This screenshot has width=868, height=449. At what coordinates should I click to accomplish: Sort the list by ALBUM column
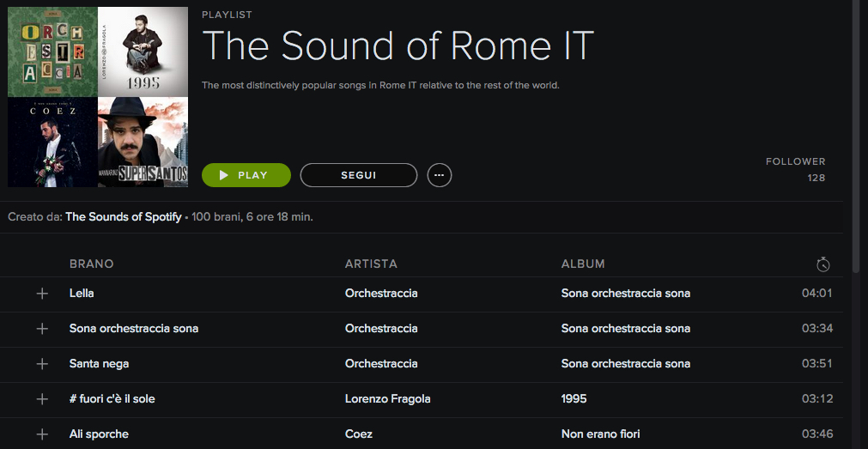point(583,264)
